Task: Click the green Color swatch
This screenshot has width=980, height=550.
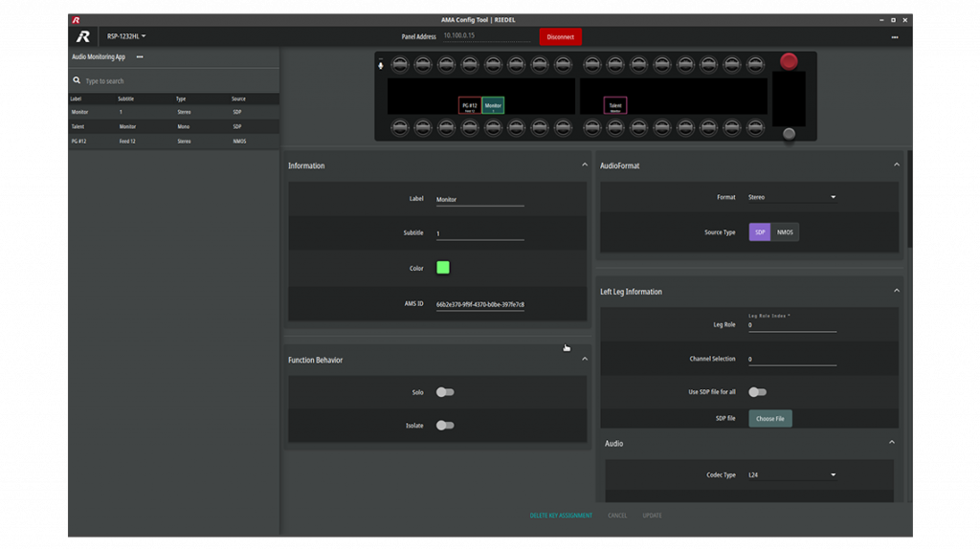Action: (x=442, y=268)
